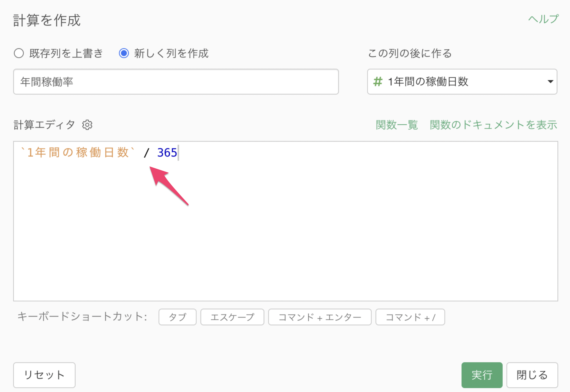Select 既存列を上書き radio option
This screenshot has height=392, width=570.
point(19,53)
